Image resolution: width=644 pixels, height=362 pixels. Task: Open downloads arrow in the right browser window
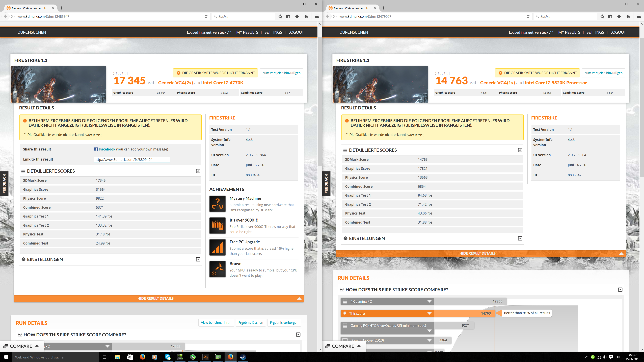click(619, 16)
